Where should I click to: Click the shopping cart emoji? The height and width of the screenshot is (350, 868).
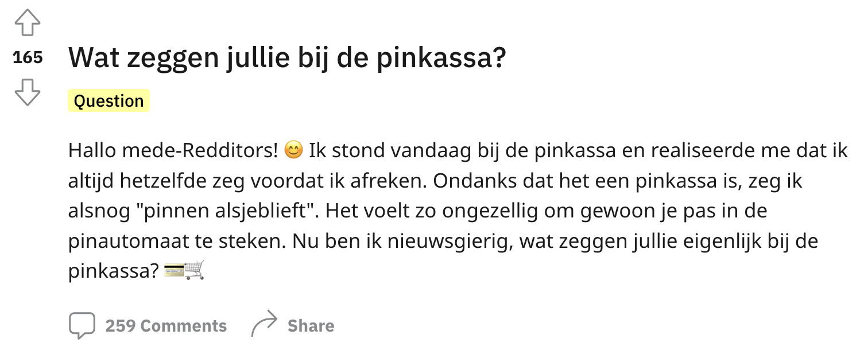pos(195,270)
